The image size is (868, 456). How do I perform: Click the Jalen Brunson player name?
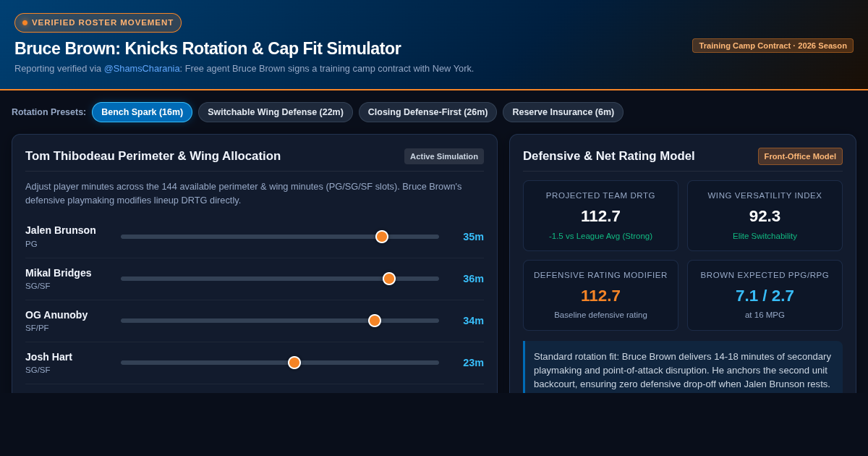tap(61, 230)
